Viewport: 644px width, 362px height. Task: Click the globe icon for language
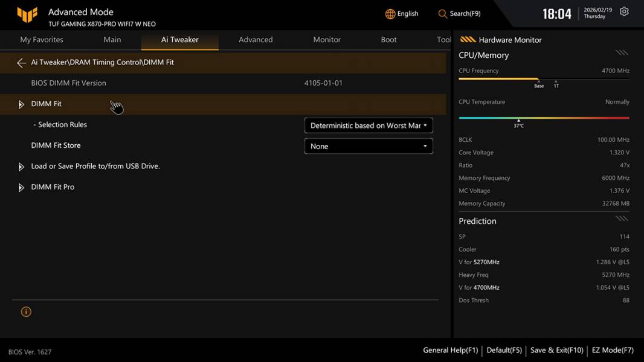click(x=390, y=14)
